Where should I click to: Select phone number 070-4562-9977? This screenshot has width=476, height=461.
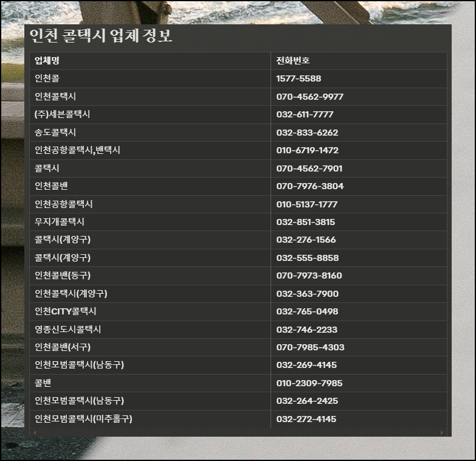tap(309, 97)
